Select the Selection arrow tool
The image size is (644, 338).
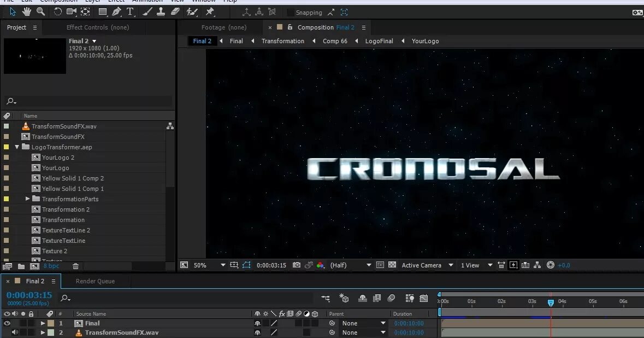(13, 12)
